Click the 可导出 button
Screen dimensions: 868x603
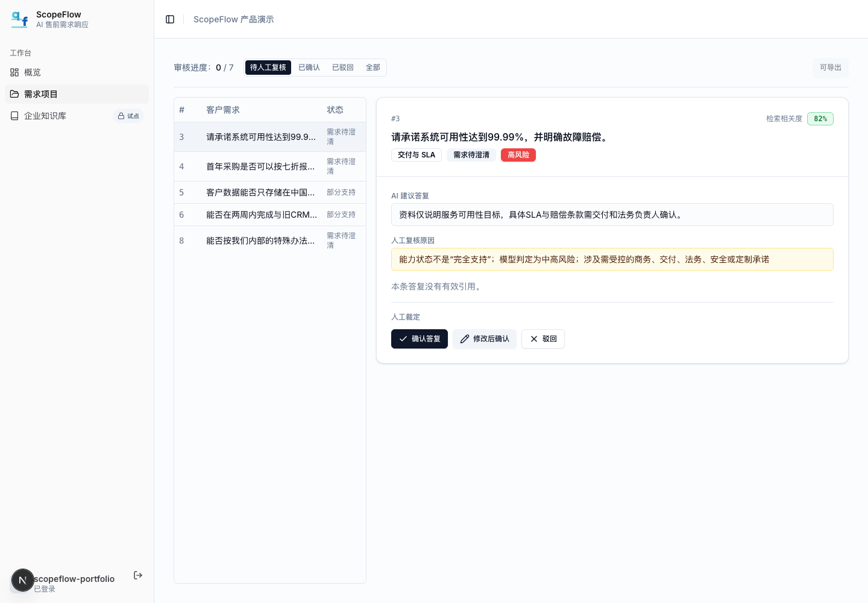(x=830, y=68)
